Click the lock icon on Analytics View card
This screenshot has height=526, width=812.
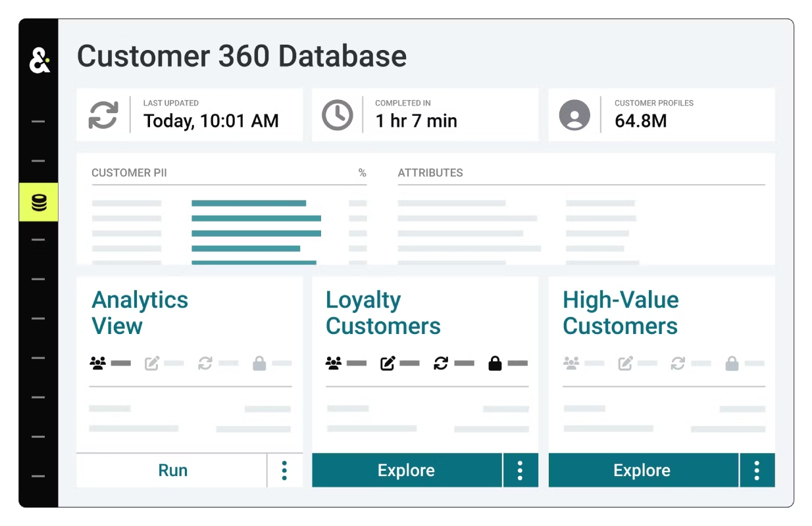[259, 363]
